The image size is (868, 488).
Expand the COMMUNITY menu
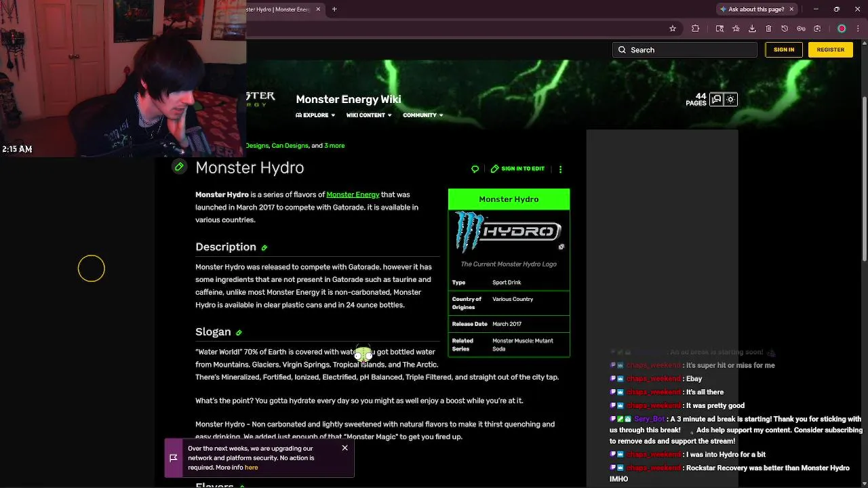tap(422, 115)
